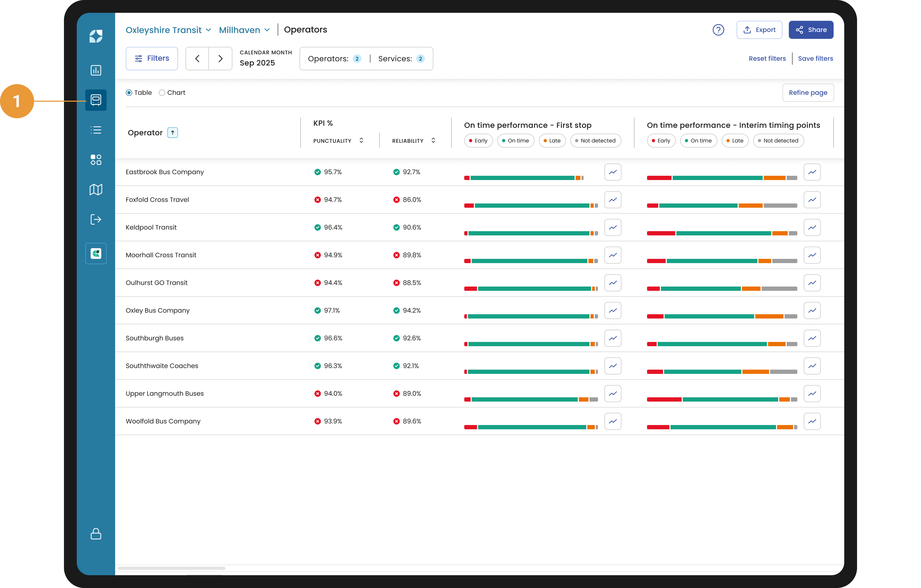This screenshot has width=921, height=588.
Task: Click the logout arrow sidebar icon
Action: (96, 219)
